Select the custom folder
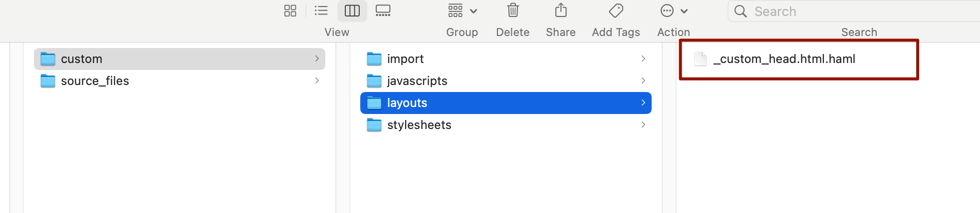Screen dimensions: 980x213 pos(180,59)
